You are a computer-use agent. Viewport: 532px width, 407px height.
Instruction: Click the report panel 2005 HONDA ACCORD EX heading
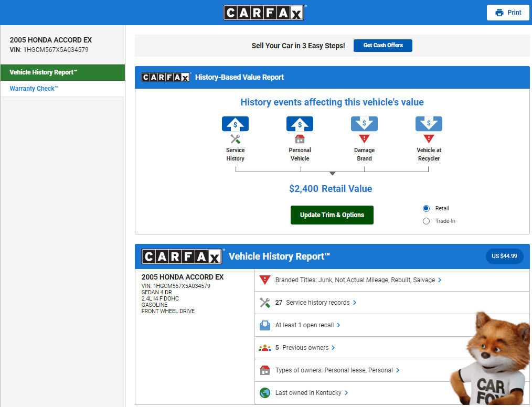[182, 277]
